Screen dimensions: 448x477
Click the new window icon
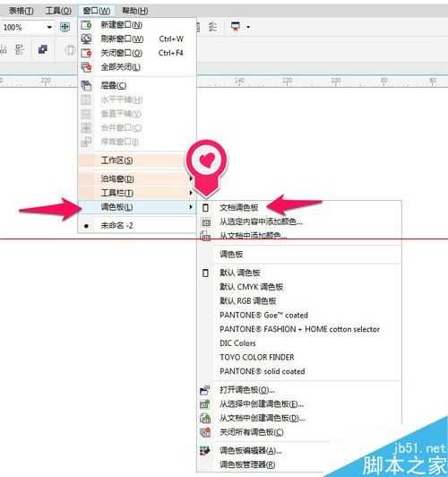[x=86, y=25]
